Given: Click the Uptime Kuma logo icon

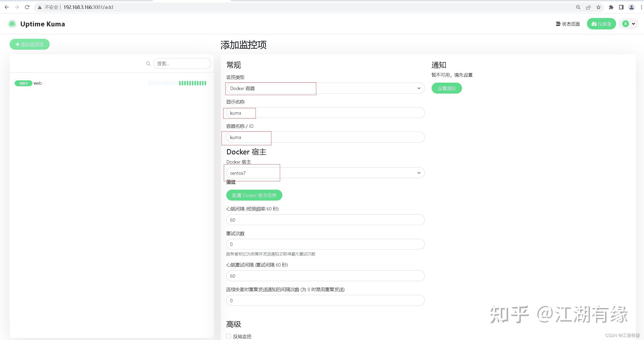Looking at the screenshot, I should (x=12, y=24).
